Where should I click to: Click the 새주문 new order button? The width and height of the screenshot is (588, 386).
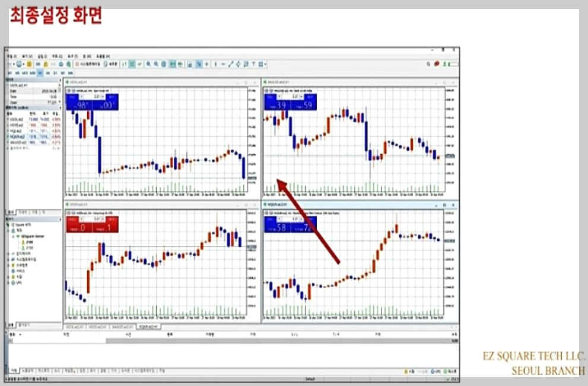(111, 64)
